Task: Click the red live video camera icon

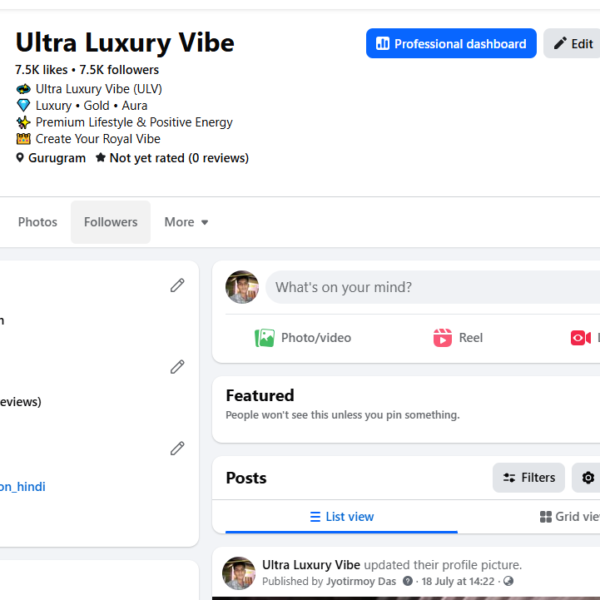Action: click(580, 338)
